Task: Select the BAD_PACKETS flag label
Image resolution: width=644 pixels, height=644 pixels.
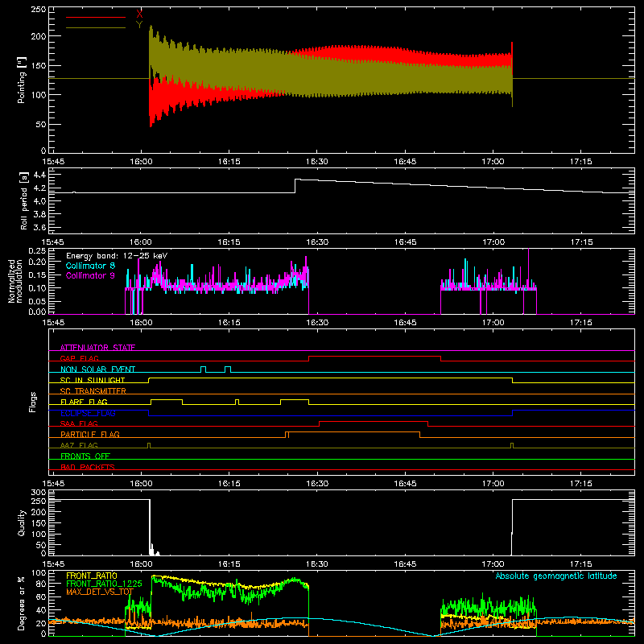Action: click(88, 467)
